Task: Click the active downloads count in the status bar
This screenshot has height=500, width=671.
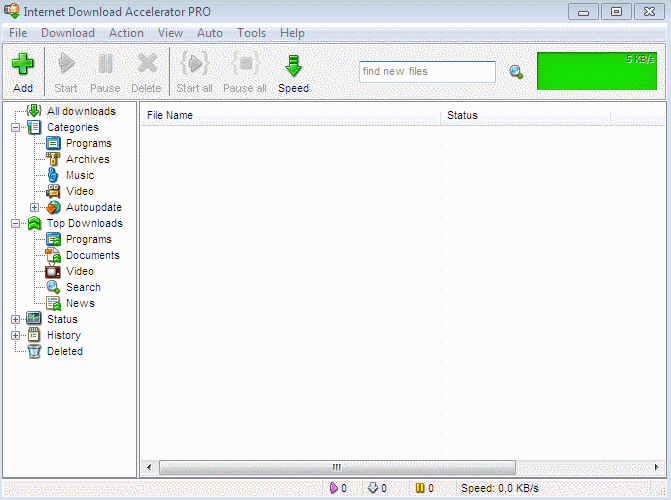Action: (338, 488)
